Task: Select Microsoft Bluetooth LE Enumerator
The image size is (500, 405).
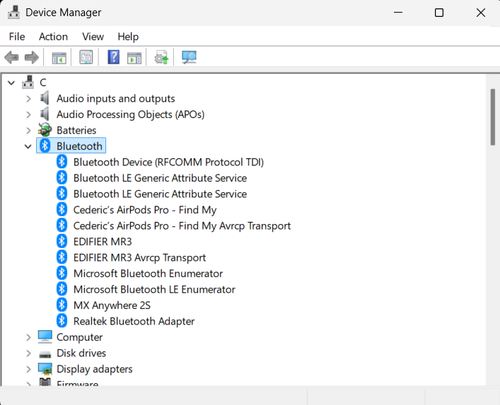Action: coord(154,289)
